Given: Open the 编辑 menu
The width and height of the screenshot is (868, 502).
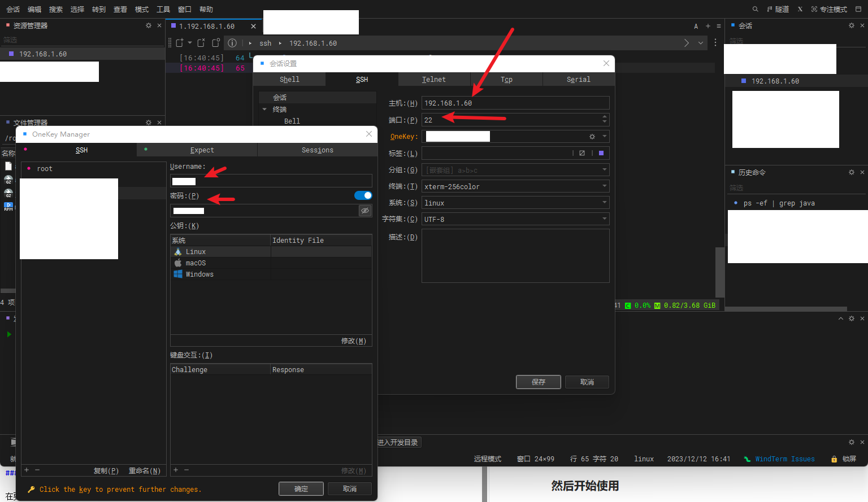Looking at the screenshot, I should point(34,9).
